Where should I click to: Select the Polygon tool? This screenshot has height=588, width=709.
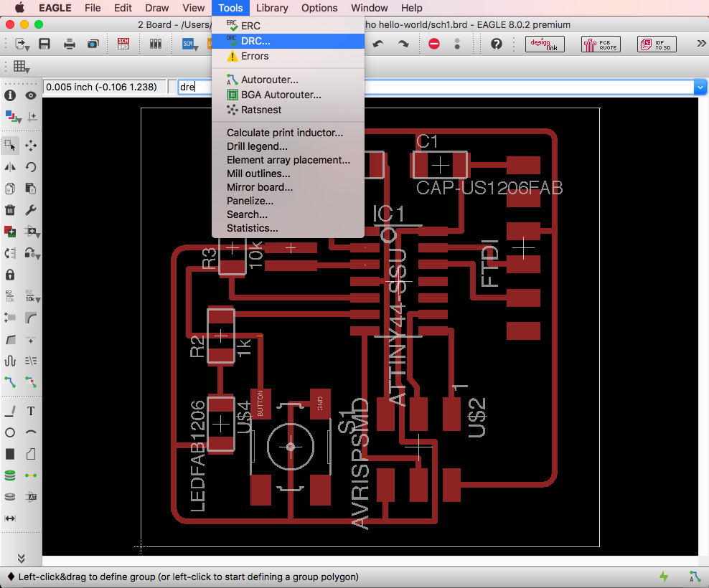pos(31,454)
